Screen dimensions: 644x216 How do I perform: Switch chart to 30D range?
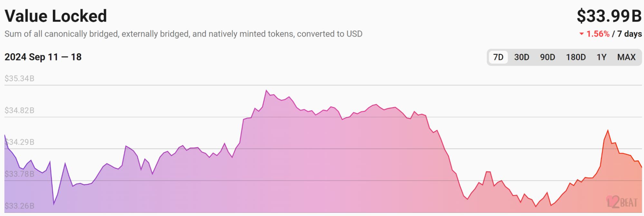522,57
